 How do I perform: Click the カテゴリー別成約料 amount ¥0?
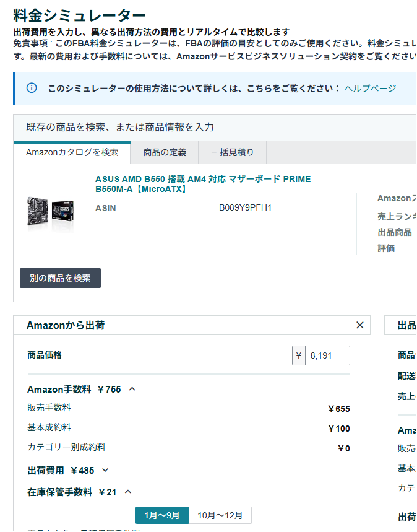pyautogui.click(x=344, y=448)
